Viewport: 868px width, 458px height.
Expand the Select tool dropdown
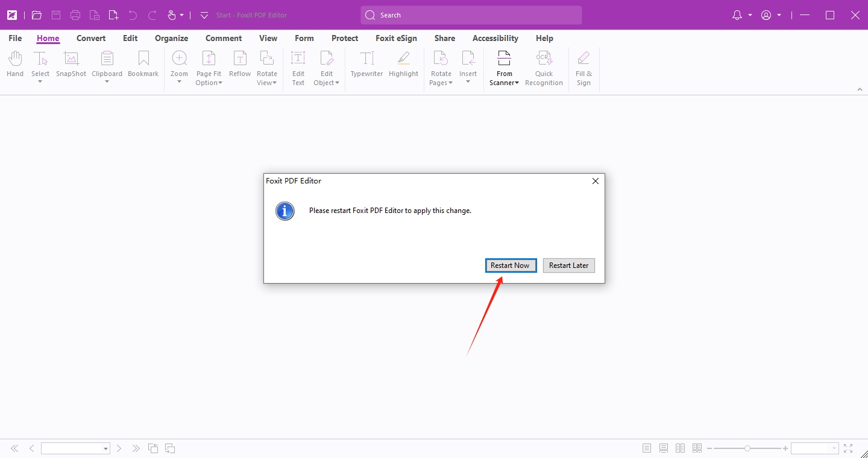pos(40,81)
